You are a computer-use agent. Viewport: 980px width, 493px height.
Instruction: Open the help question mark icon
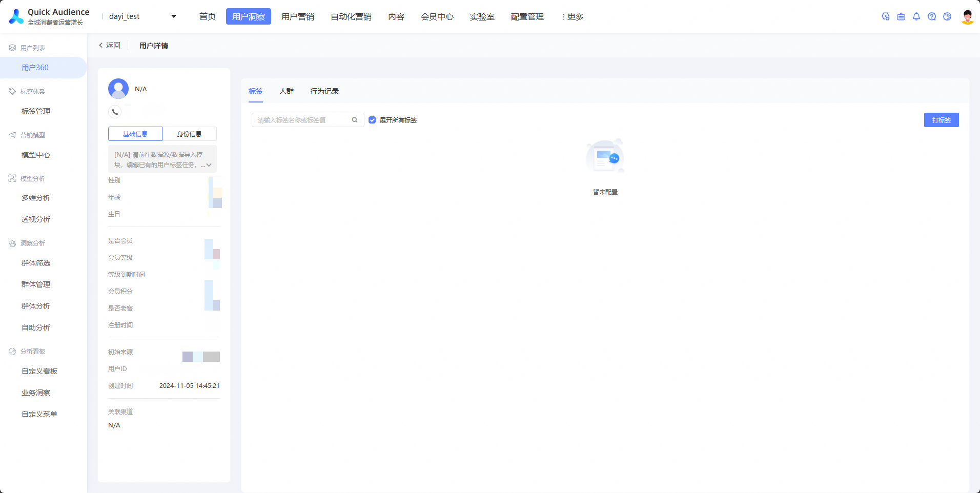click(x=932, y=16)
